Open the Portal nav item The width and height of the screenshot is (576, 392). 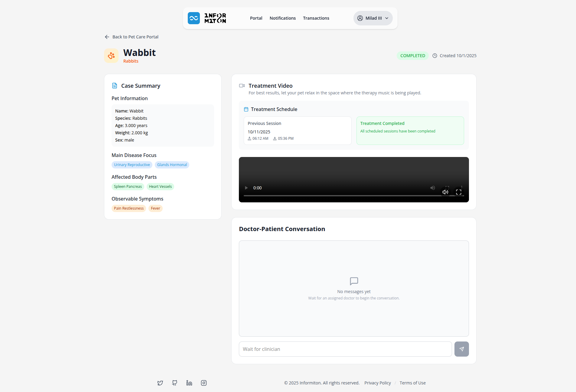pos(256,18)
